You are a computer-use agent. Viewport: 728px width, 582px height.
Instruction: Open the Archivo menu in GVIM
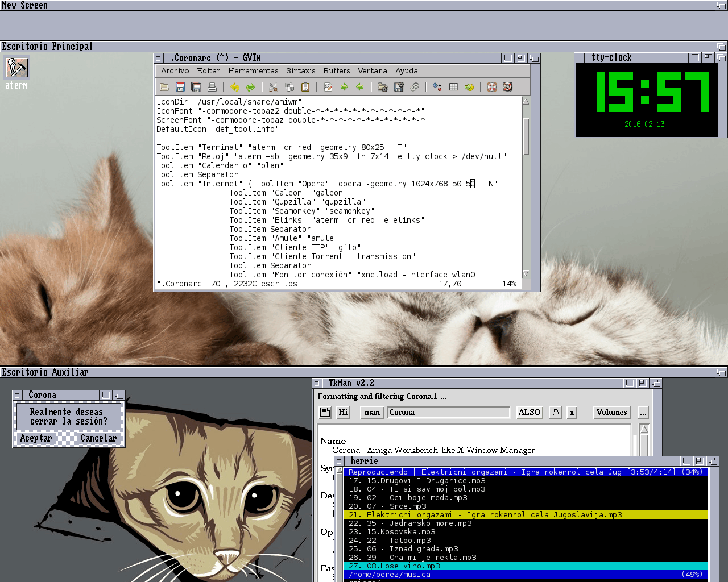coord(175,71)
